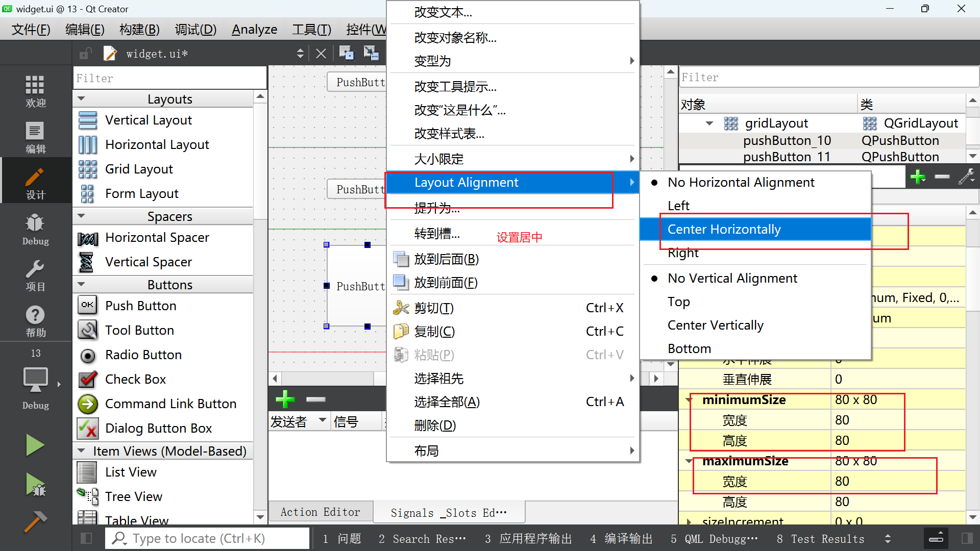Viewport: 980px width, 551px height.
Task: Select No Vertical Alignment option
Action: 755,278
